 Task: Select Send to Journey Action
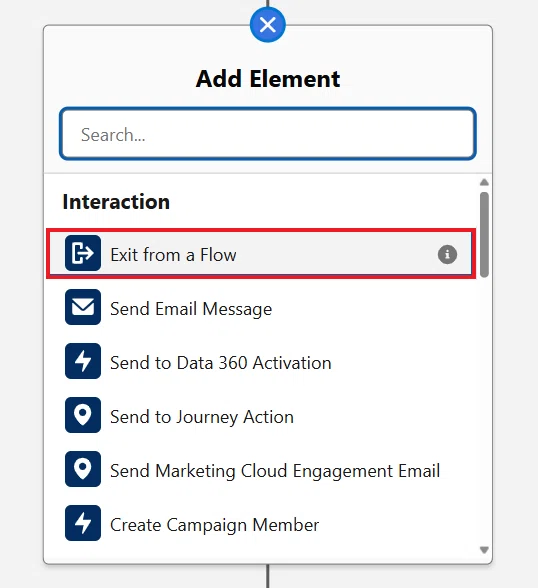tap(202, 417)
